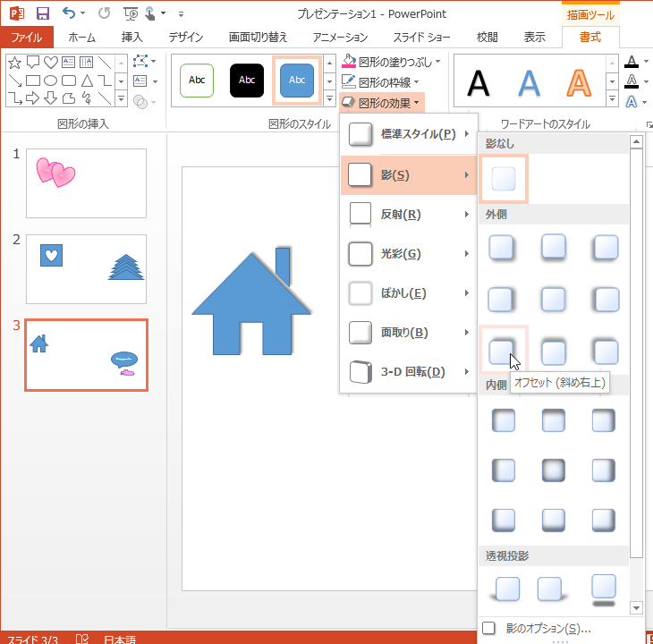Select the speech bubble shape
653x644 pixels.
pos(33,63)
